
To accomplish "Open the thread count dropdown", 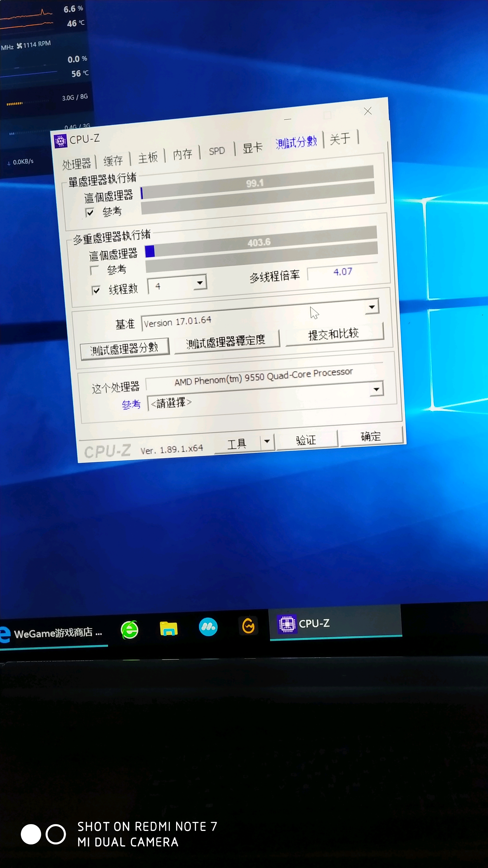I will pos(200,283).
